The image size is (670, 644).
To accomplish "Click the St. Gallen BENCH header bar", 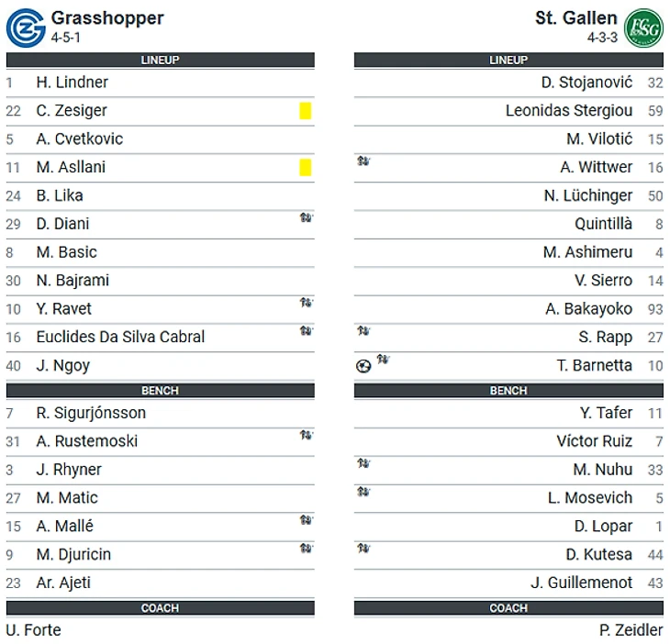I will click(508, 391).
